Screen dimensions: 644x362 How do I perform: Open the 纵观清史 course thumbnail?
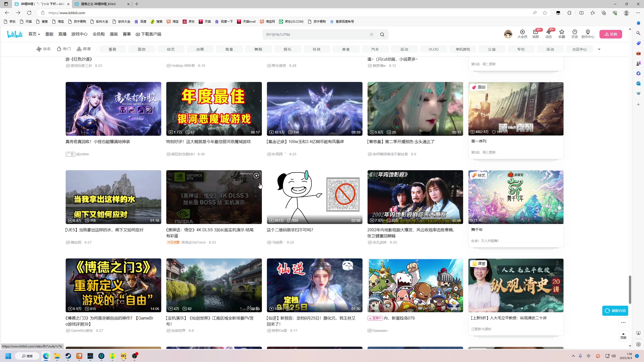(516, 285)
